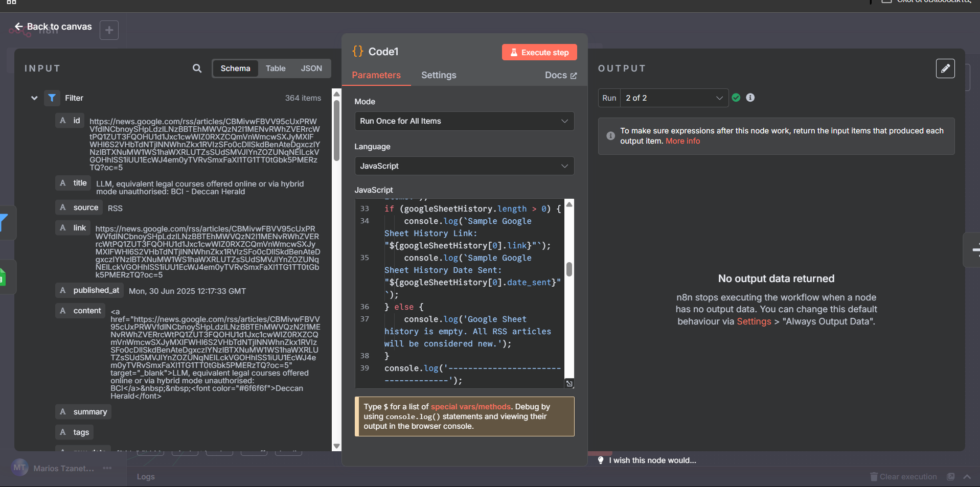Click the 364 items count label
Viewport: 980px width, 487px height.
coord(303,98)
